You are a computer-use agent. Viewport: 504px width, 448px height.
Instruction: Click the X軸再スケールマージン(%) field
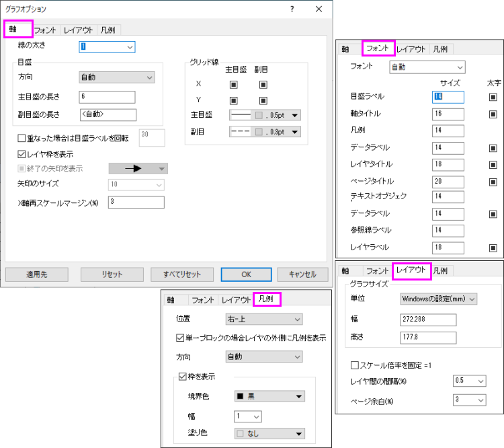(136, 202)
